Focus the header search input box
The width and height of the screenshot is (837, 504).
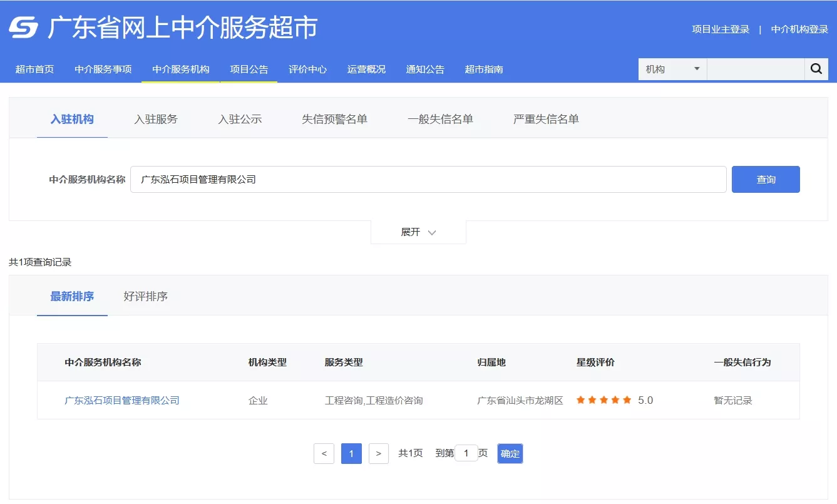[x=756, y=69]
